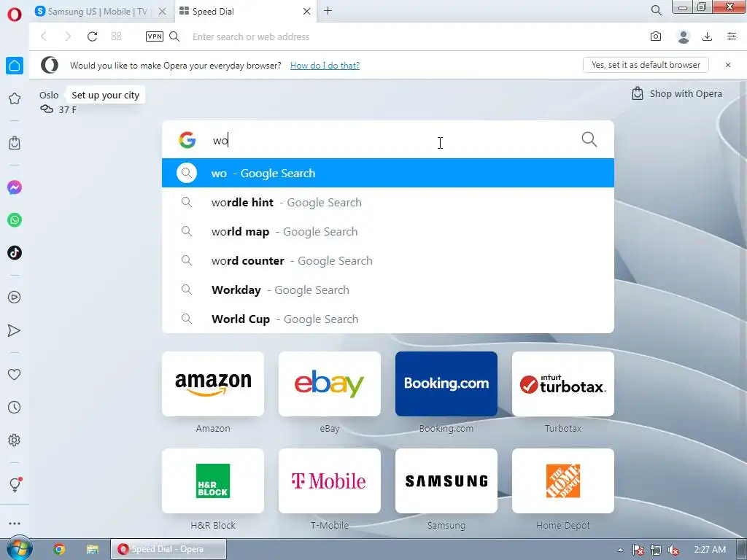This screenshot has height=560, width=747.
Task: Click the address bar search magnifier
Action: [174, 36]
